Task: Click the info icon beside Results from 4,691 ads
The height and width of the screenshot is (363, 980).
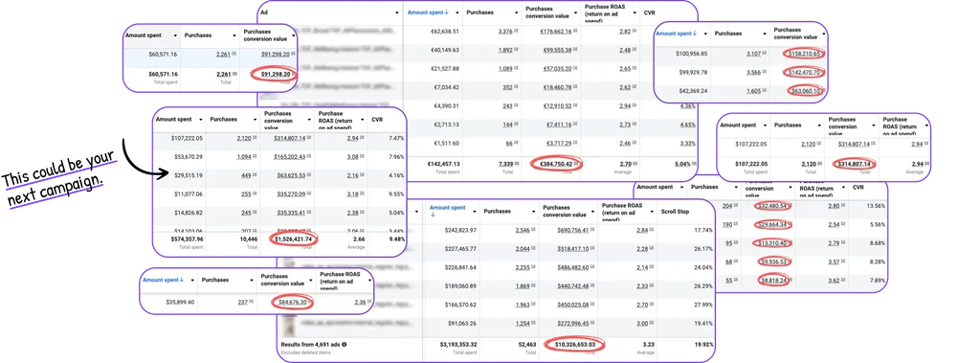Action: tap(345, 344)
